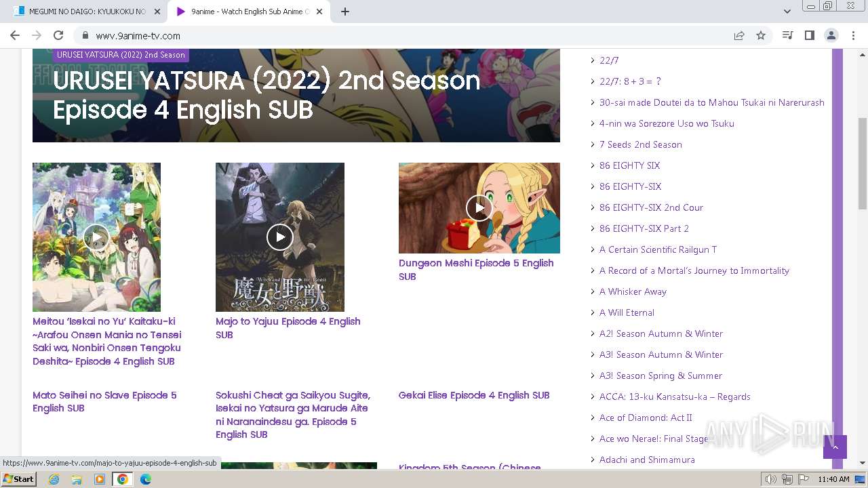The height and width of the screenshot is (488, 868).
Task: Open the volume speaker tray icon
Action: click(x=772, y=479)
